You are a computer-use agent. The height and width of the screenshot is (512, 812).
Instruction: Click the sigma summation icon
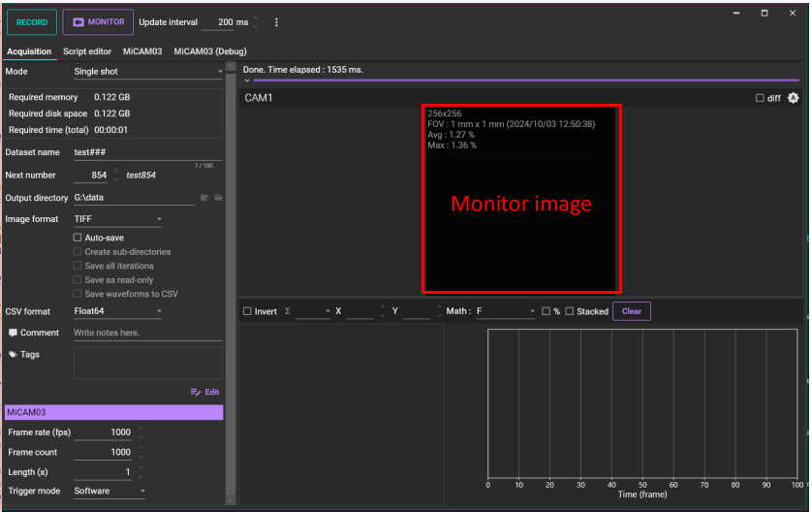click(x=288, y=311)
